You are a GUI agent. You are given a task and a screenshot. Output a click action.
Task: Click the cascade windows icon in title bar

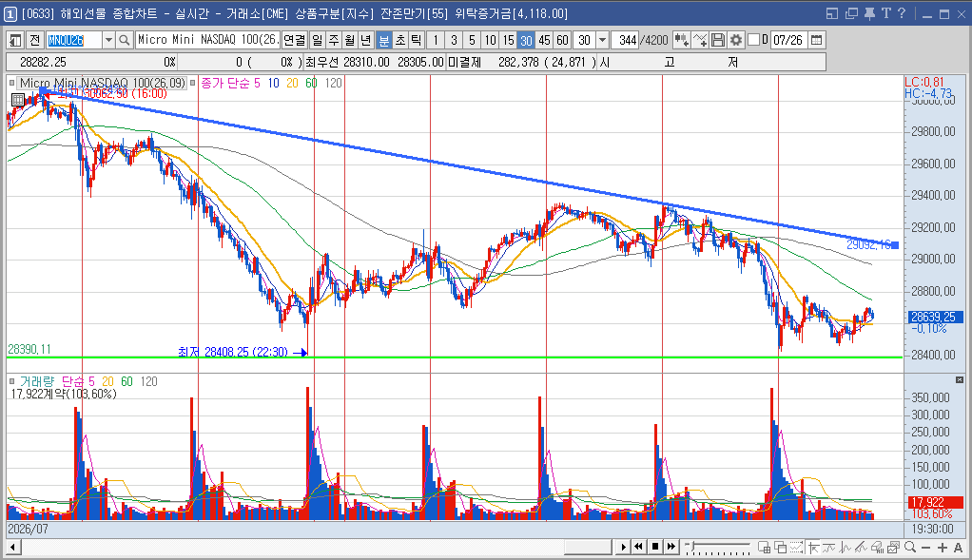[x=851, y=13]
